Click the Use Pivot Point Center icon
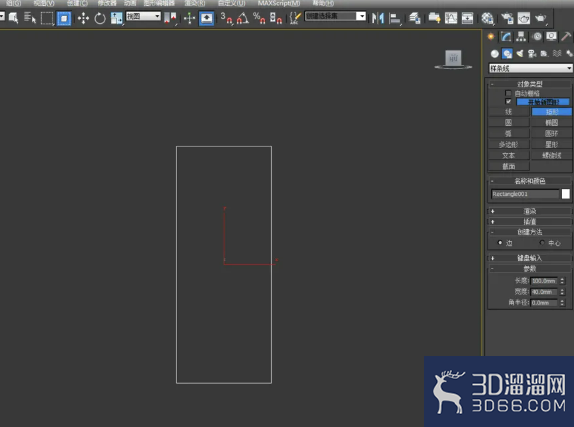The width and height of the screenshot is (574, 427). tap(170, 18)
